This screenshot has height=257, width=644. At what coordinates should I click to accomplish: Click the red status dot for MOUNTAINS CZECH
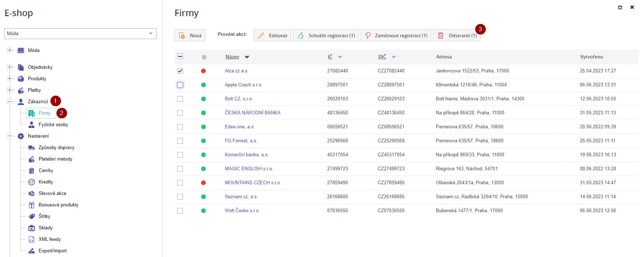[x=203, y=183]
